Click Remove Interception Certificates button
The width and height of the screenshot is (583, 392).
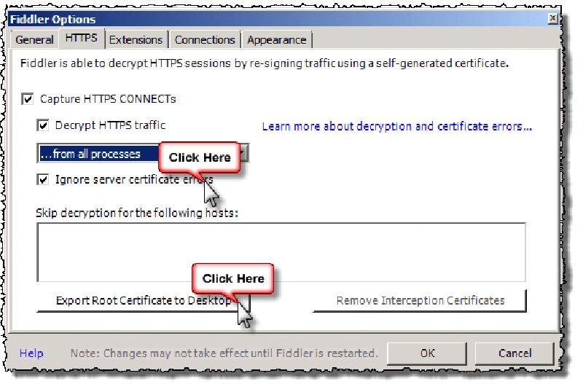tap(420, 300)
